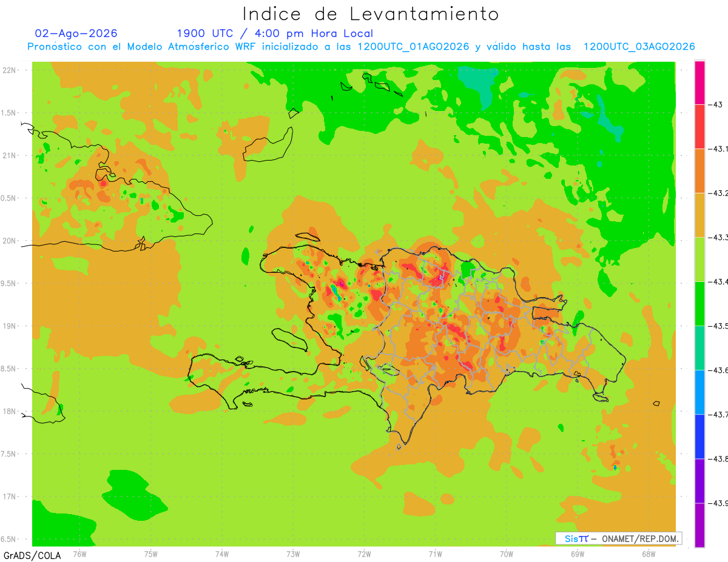Image resolution: width=728 pixels, height=562 pixels.
Task: Click the legend value '-43.1'
Action: pos(718,149)
